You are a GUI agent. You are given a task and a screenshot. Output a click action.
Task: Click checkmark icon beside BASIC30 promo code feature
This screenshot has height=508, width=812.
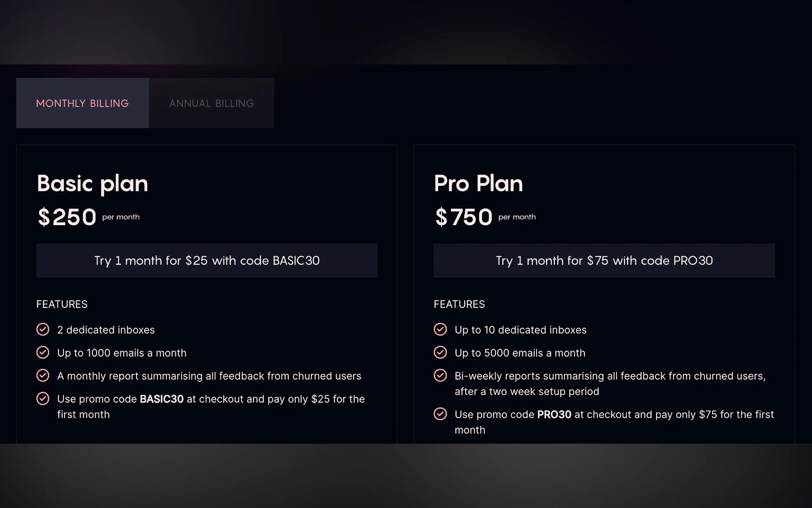[x=43, y=399]
